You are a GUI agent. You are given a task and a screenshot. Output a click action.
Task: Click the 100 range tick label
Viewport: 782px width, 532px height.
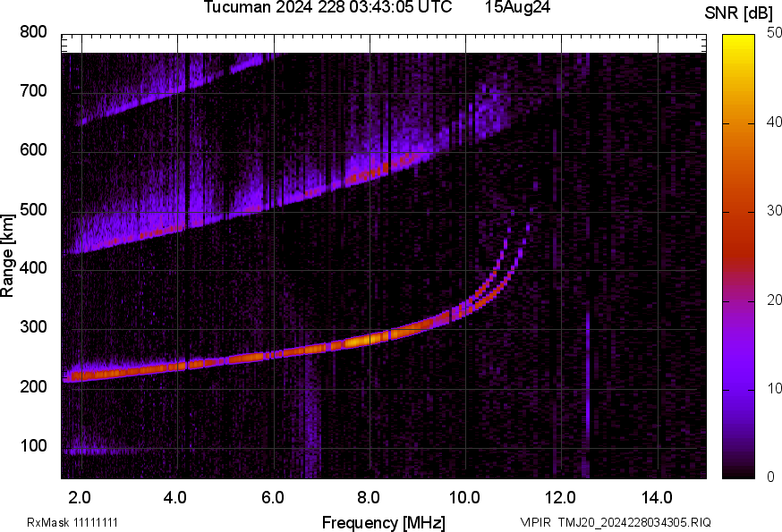click(x=34, y=446)
